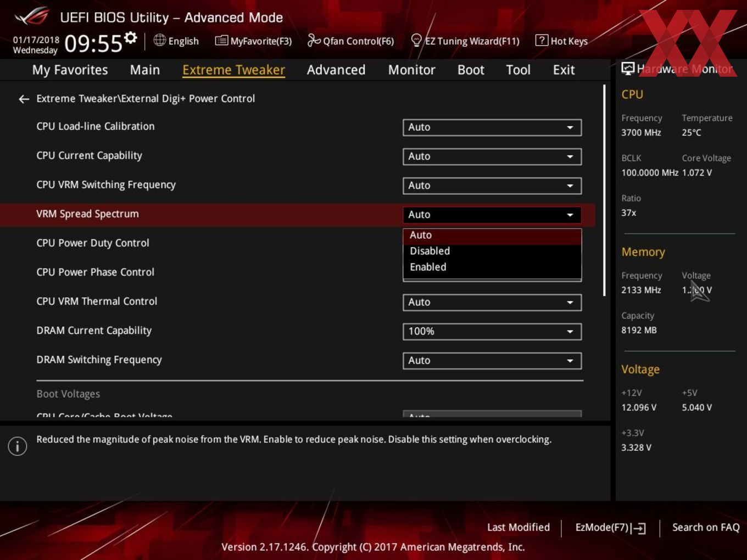Click the EzMode exit arrow icon
The width and height of the screenshot is (747, 560).
638,528
